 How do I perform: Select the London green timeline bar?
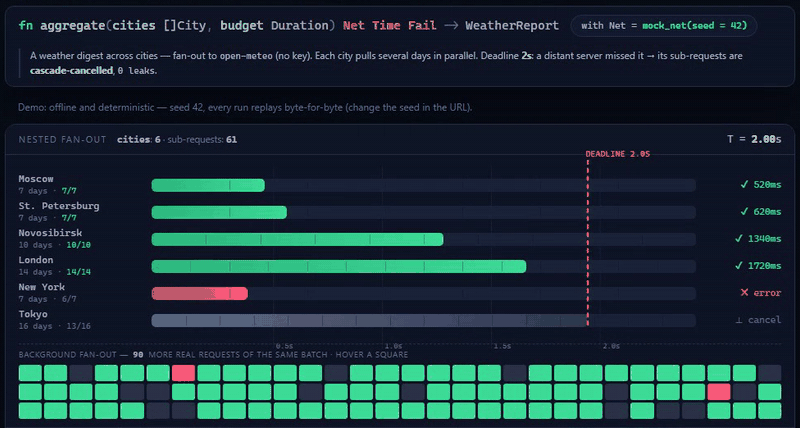coord(339,266)
